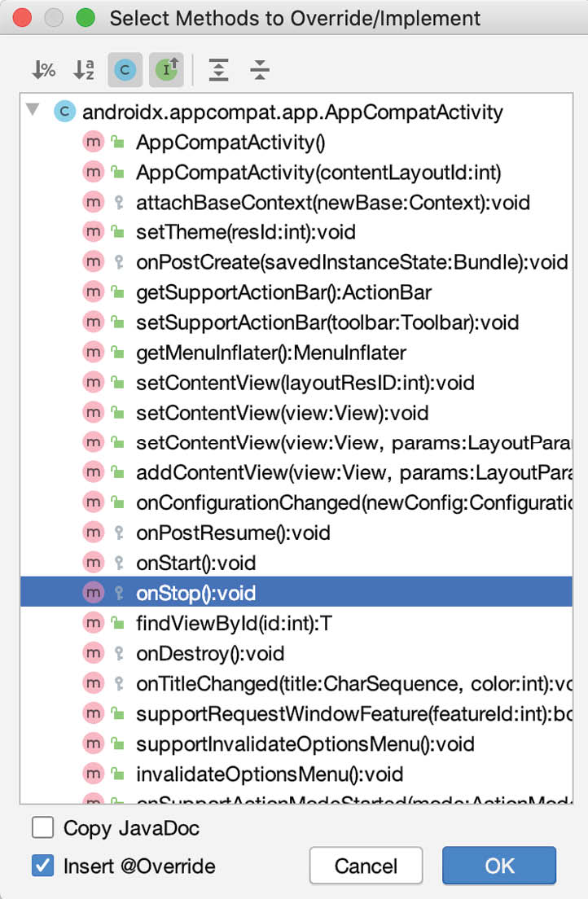Choose the onStart():void method
This screenshot has height=899, width=588.
click(x=196, y=564)
